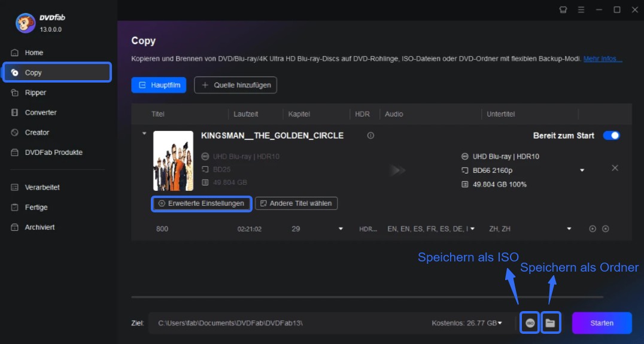644x344 pixels.
Task: Open the chapter dropdown showing 29
Action: [x=341, y=229]
